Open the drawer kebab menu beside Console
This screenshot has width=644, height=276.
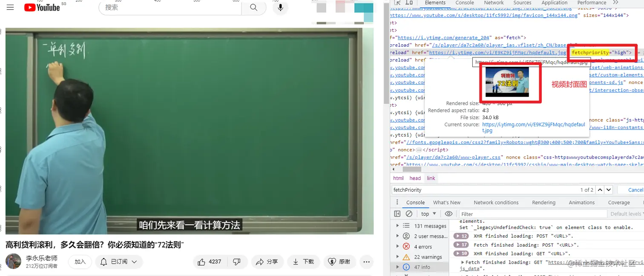click(x=397, y=202)
